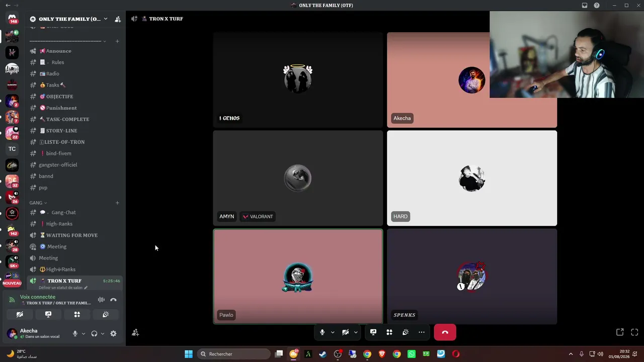Show hidden system tray icons
644x362 pixels.
571,354
